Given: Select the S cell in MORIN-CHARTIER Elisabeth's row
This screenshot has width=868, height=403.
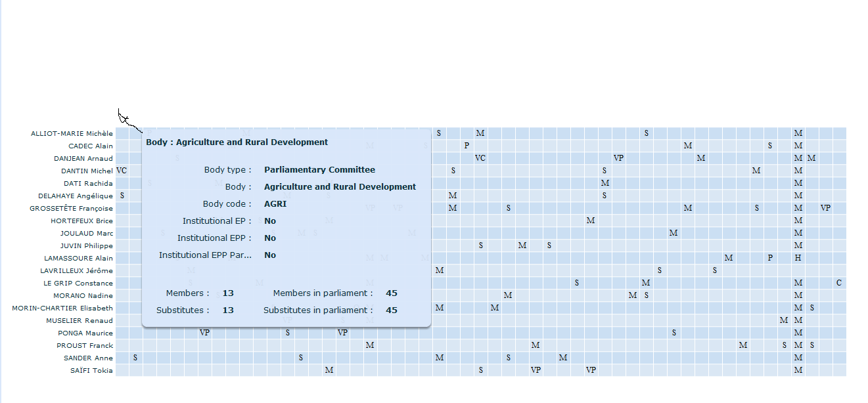Looking at the screenshot, I should [812, 308].
